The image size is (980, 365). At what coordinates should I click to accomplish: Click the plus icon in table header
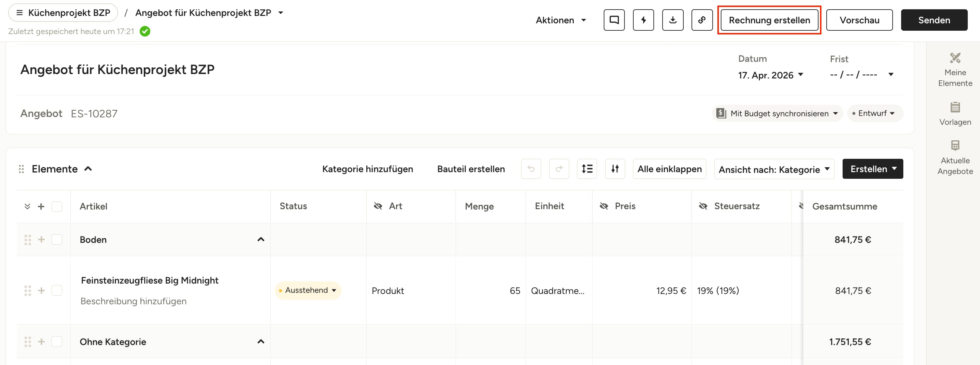pos(41,207)
